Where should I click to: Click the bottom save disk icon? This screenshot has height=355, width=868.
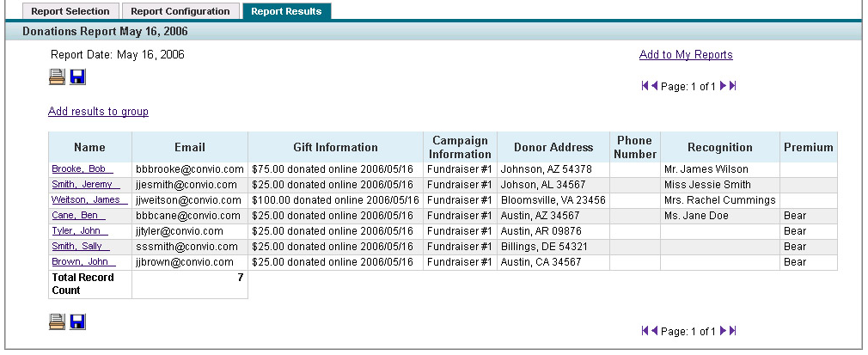77,321
